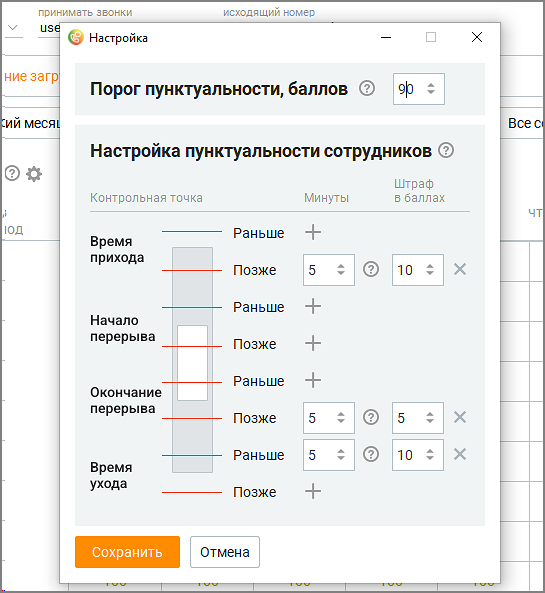Expand the dropdown chevron in the background header
Image resolution: width=545 pixels, height=593 pixels.
pos(12,28)
